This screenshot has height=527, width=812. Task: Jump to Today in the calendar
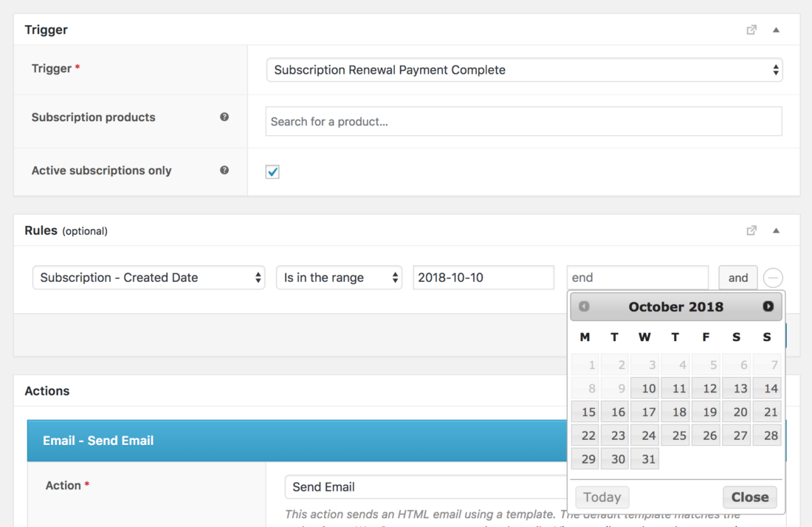tap(602, 497)
